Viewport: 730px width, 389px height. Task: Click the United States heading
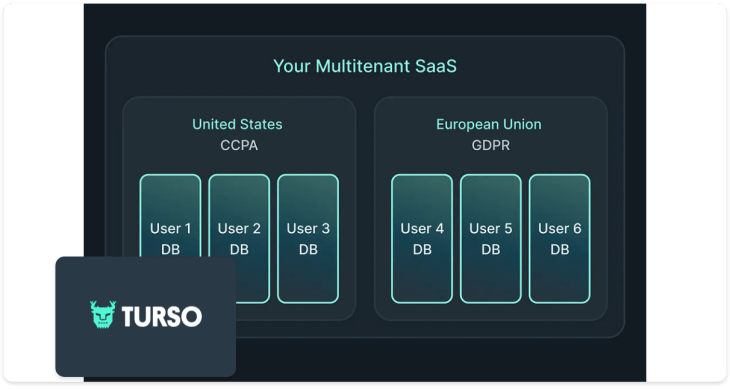(237, 124)
